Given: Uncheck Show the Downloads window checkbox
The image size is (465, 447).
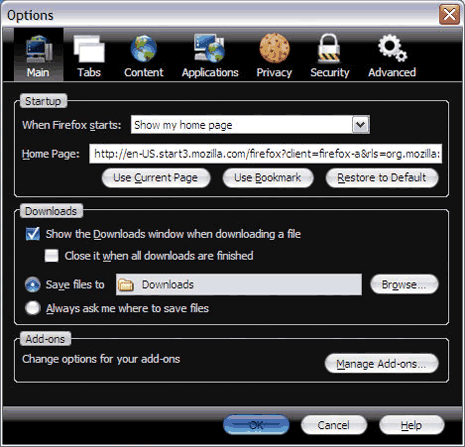Looking at the screenshot, I should [33, 234].
